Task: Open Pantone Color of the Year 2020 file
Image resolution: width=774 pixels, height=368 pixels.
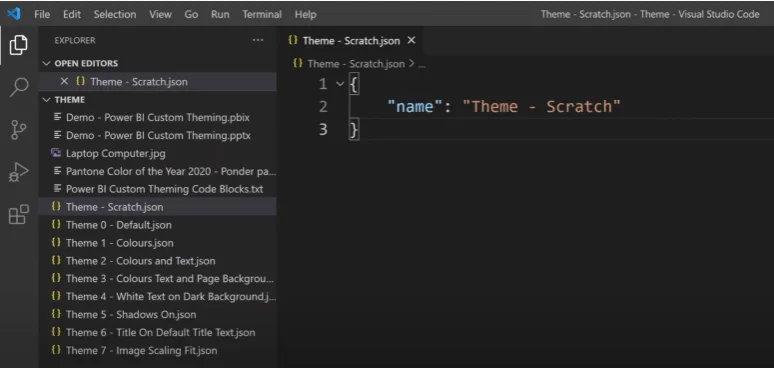Action: (x=157, y=171)
